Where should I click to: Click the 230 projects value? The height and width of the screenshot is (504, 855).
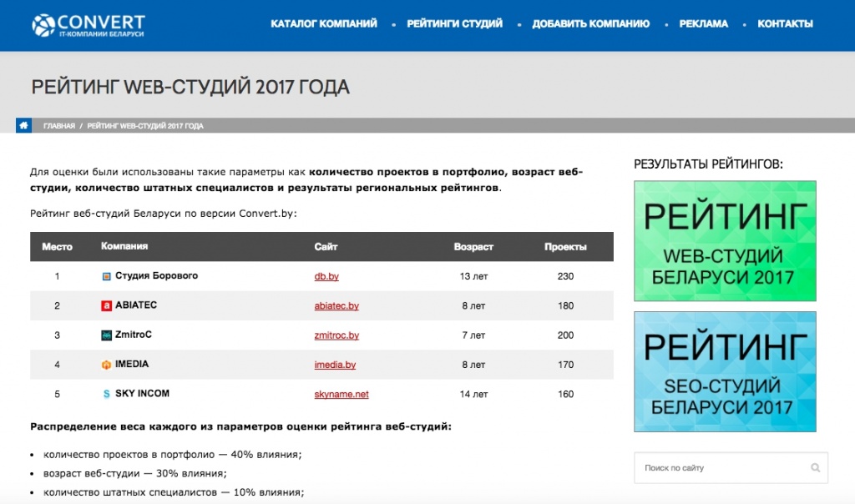(565, 276)
